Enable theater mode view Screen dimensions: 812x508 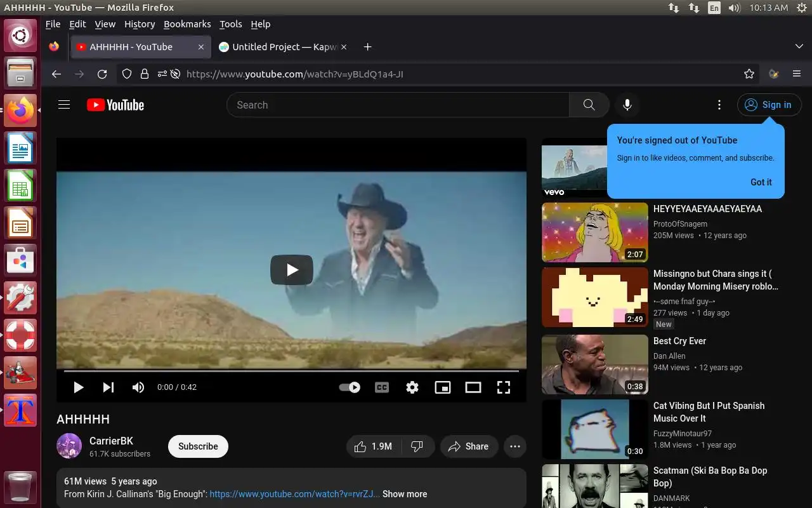click(473, 387)
